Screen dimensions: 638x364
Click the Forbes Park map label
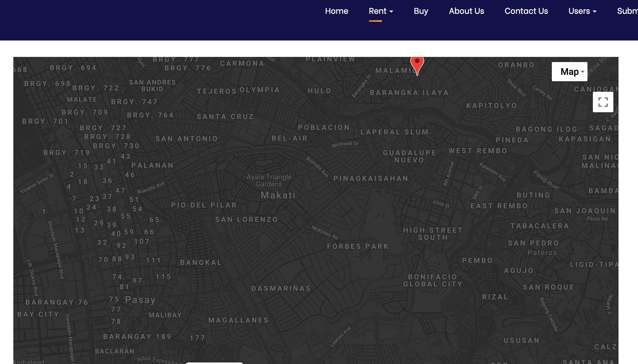(358, 246)
